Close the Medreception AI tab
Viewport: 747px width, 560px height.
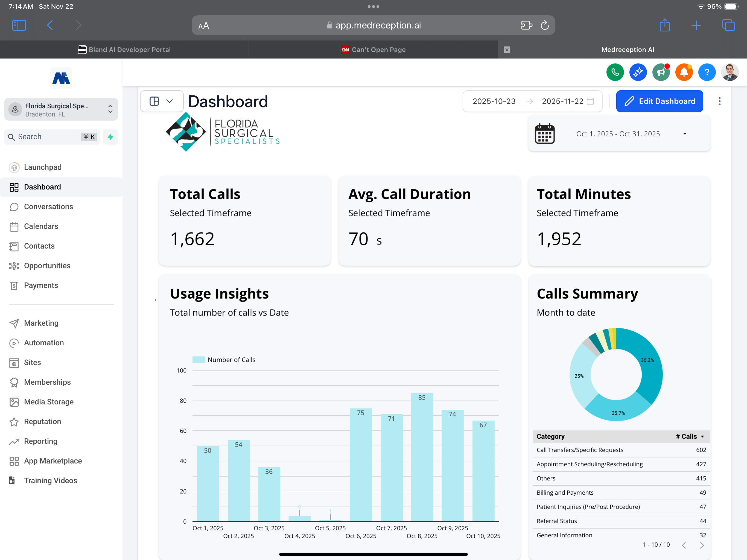tap(507, 50)
